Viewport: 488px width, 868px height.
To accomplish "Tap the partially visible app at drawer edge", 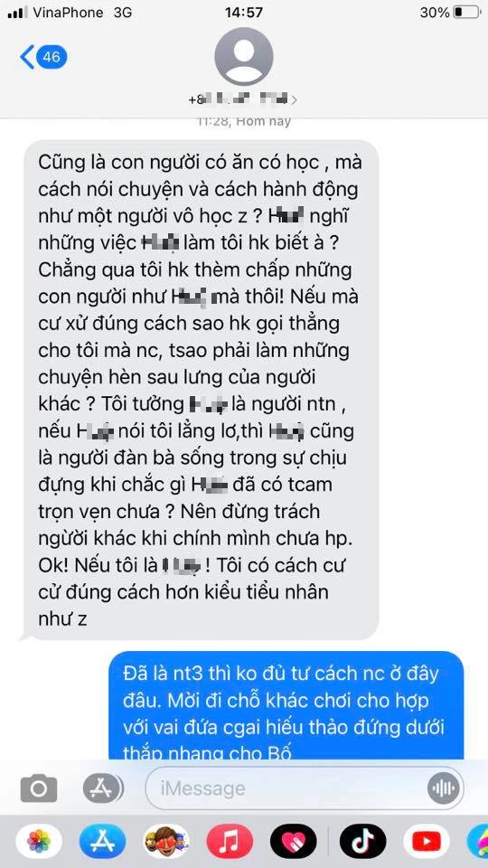I will click(x=477, y=842).
